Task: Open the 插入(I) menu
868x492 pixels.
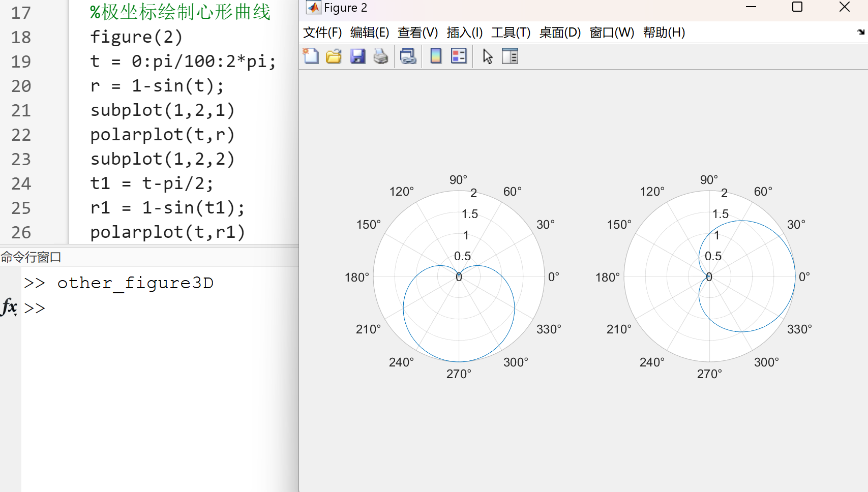Action: tap(465, 33)
